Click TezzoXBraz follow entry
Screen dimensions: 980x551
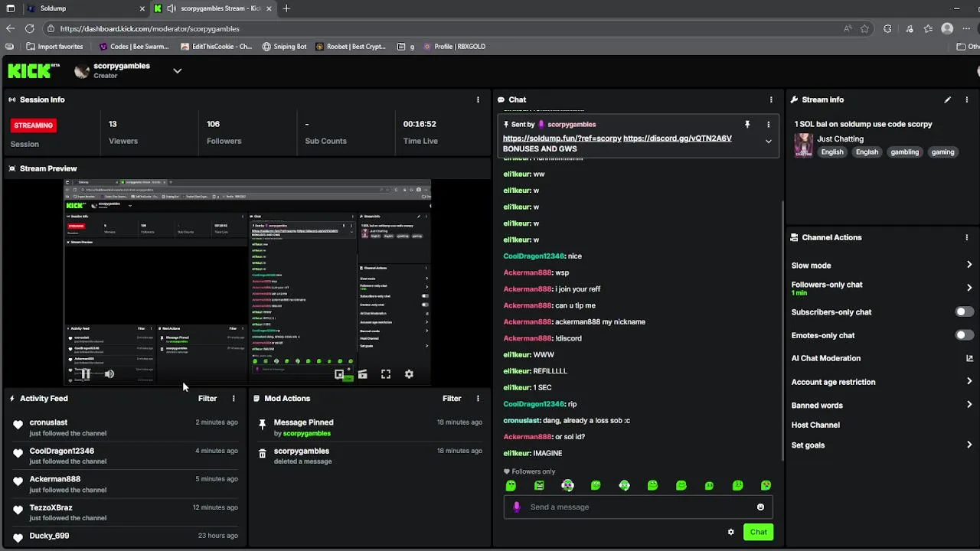(x=126, y=513)
